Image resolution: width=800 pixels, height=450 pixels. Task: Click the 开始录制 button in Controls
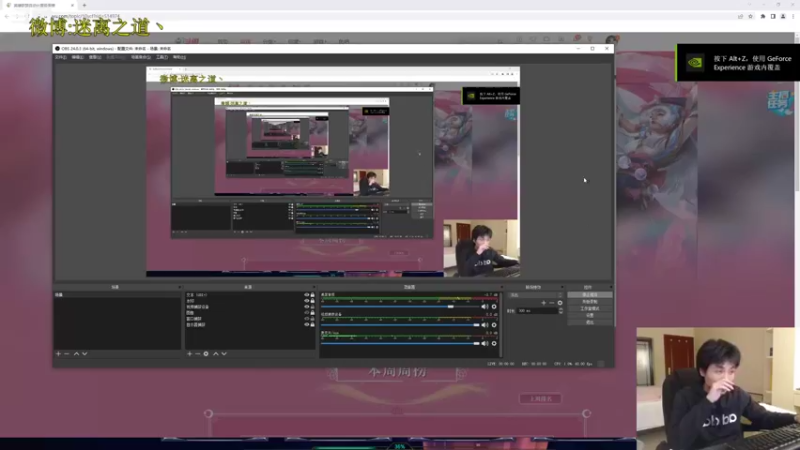click(590, 302)
